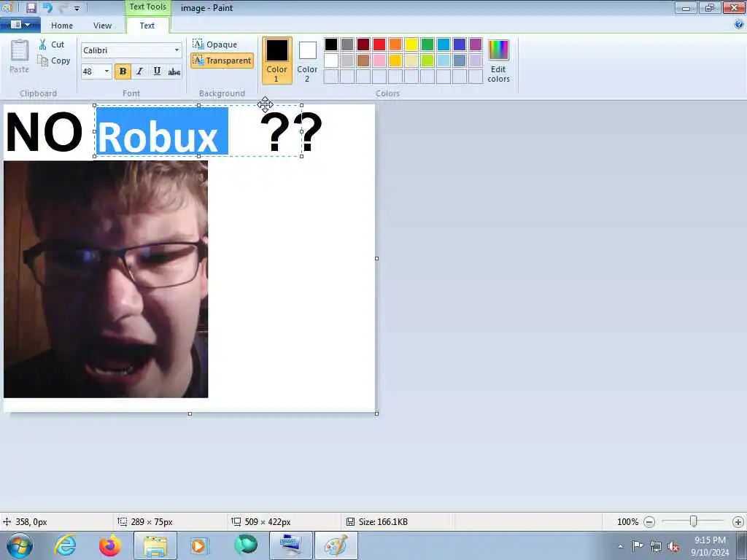Viewport: 747px width, 560px height.
Task: Pick the yellow palette swatch
Action: point(411,44)
